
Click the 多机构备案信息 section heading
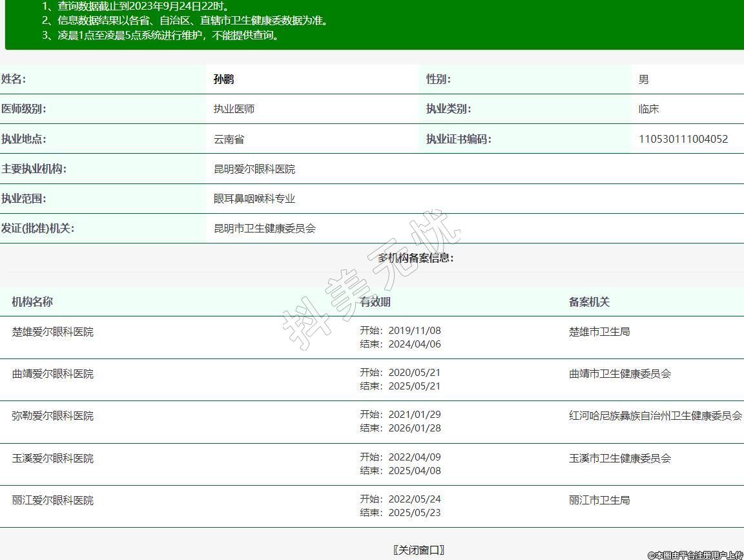tap(416, 258)
